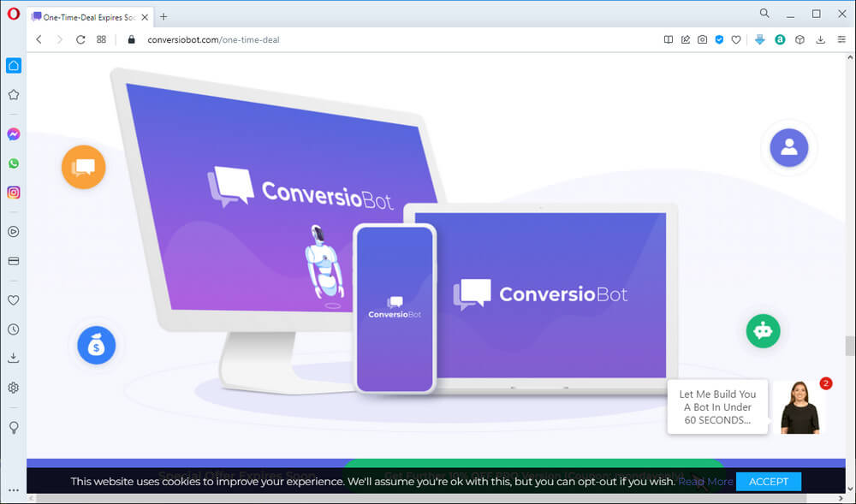Click the green 'a' extension icon

tap(780, 39)
